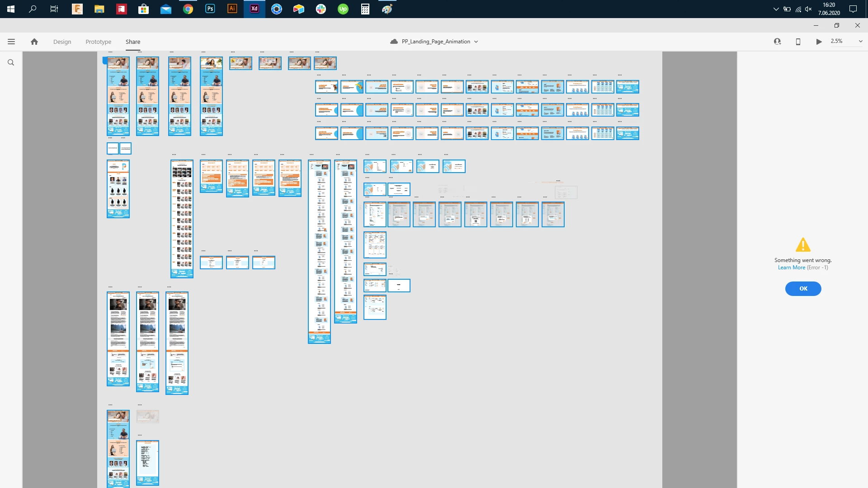868x488 pixels.
Task: Open the hamburger menu in Adobe XD
Action: pos(11,42)
